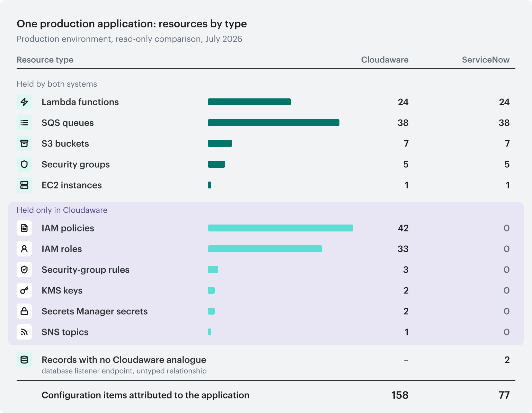This screenshot has height=413, width=532.
Task: Click the title 'One production application: resources by type'
Action: click(132, 24)
